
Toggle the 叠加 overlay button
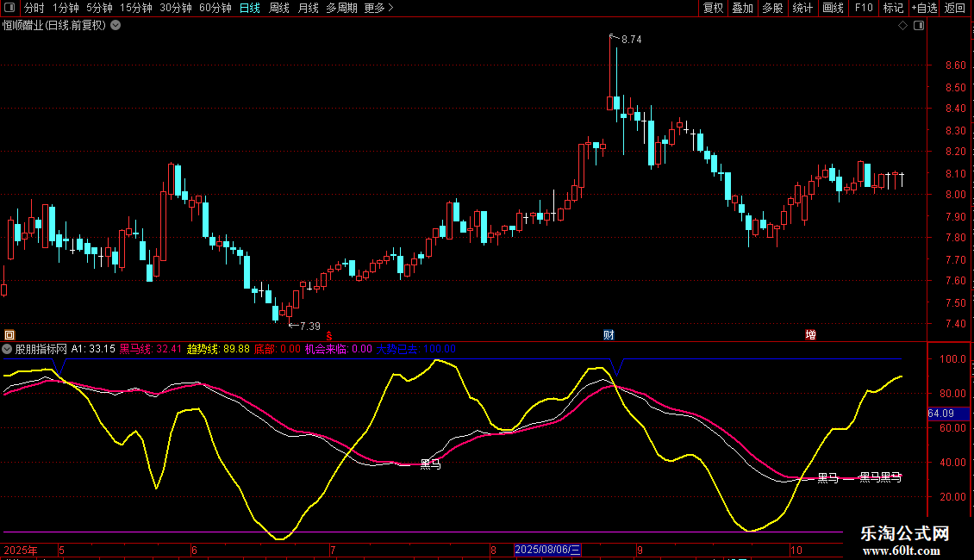[x=742, y=9]
